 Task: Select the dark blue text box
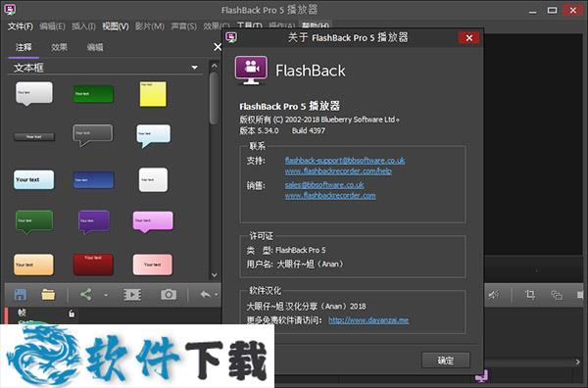93,180
